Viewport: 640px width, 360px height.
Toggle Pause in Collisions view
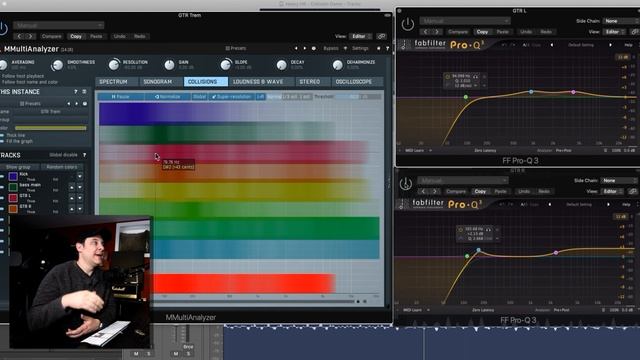pyautogui.click(x=121, y=97)
